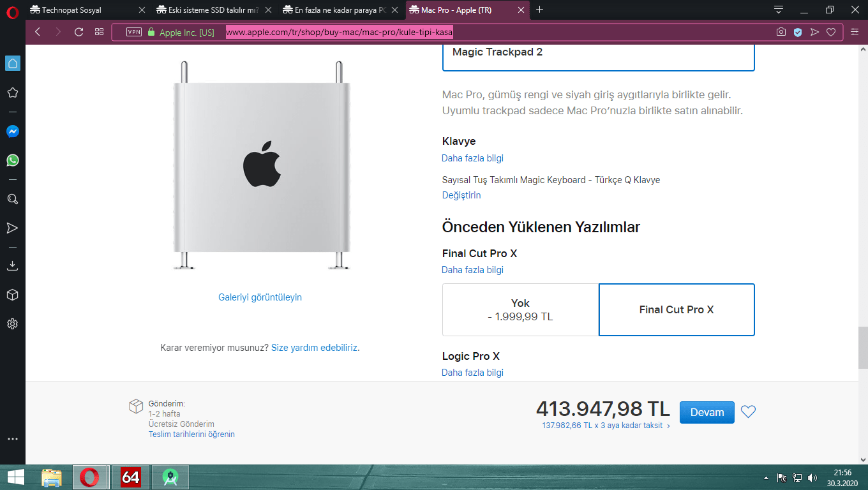
Task: Click the Mac Pro tower product image
Action: [262, 166]
